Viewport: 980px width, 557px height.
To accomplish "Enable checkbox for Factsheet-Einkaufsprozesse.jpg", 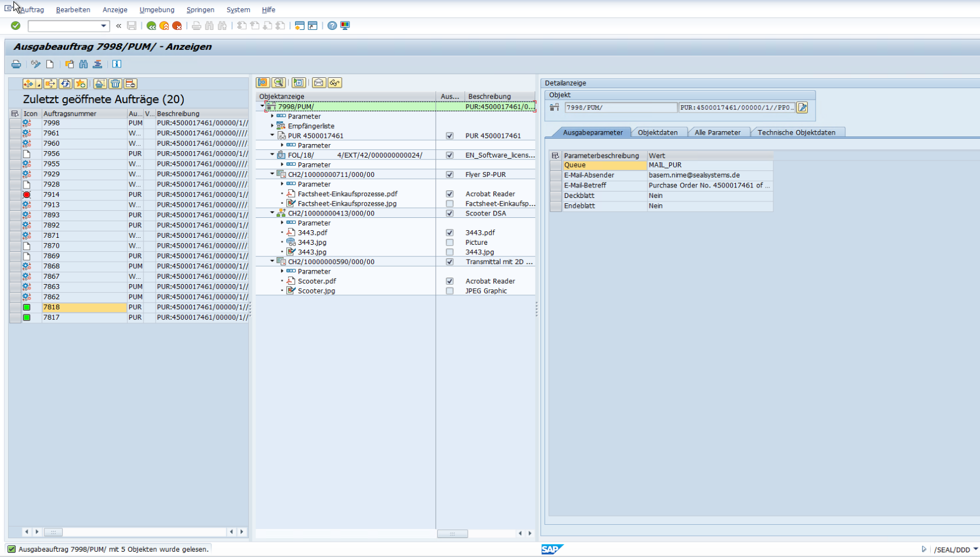I will click(450, 204).
